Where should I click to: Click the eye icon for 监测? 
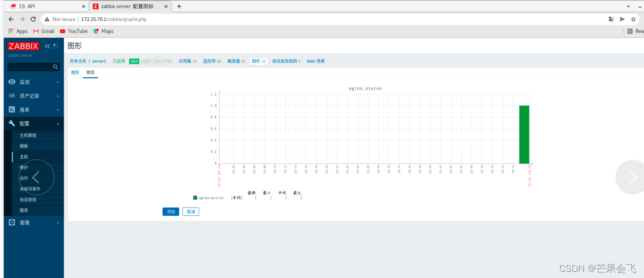point(12,82)
